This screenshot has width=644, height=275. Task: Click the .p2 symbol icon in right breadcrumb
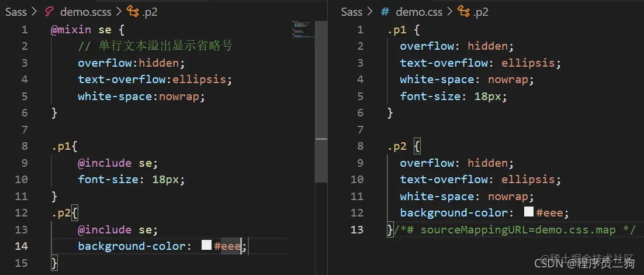tap(463, 12)
